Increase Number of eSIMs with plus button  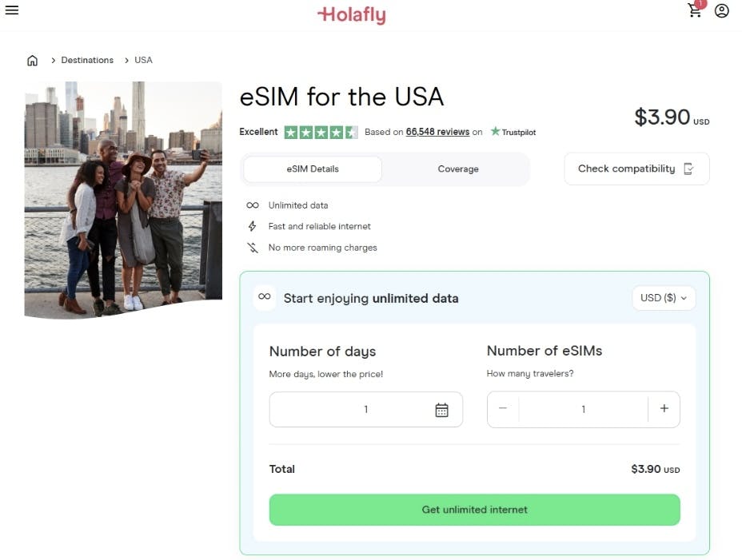coord(664,408)
